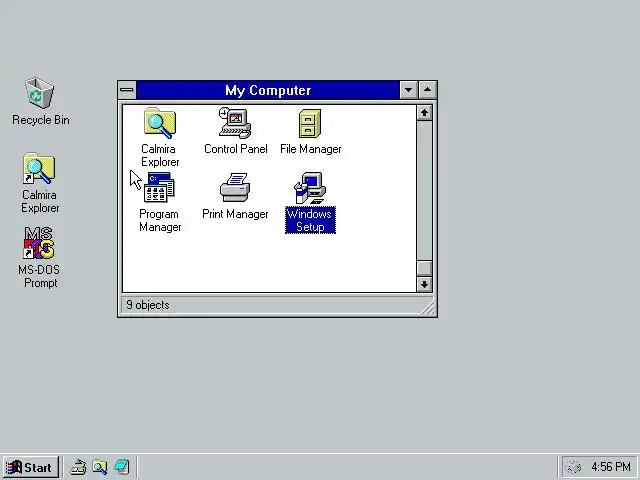Click the taskbar clock showing 4:56 PM
The width and height of the screenshot is (640, 480).
[x=611, y=467]
